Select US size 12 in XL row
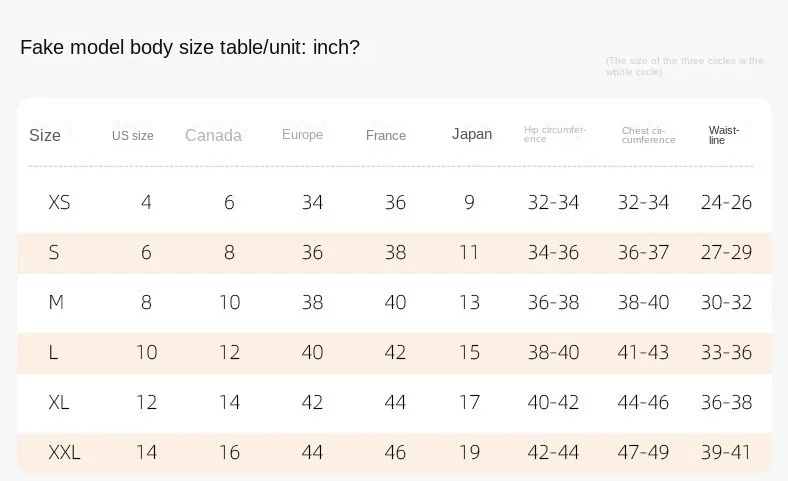Screen dimensions: 788x481 click(147, 403)
